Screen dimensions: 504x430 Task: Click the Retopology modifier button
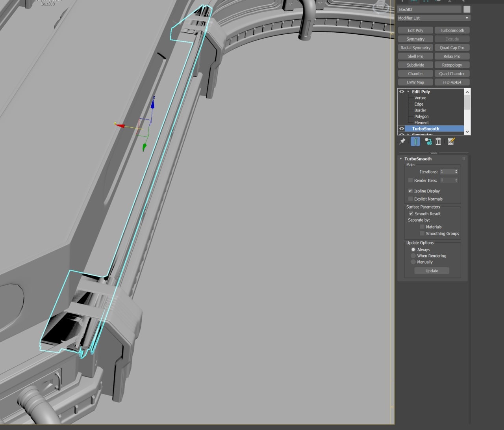[452, 65]
